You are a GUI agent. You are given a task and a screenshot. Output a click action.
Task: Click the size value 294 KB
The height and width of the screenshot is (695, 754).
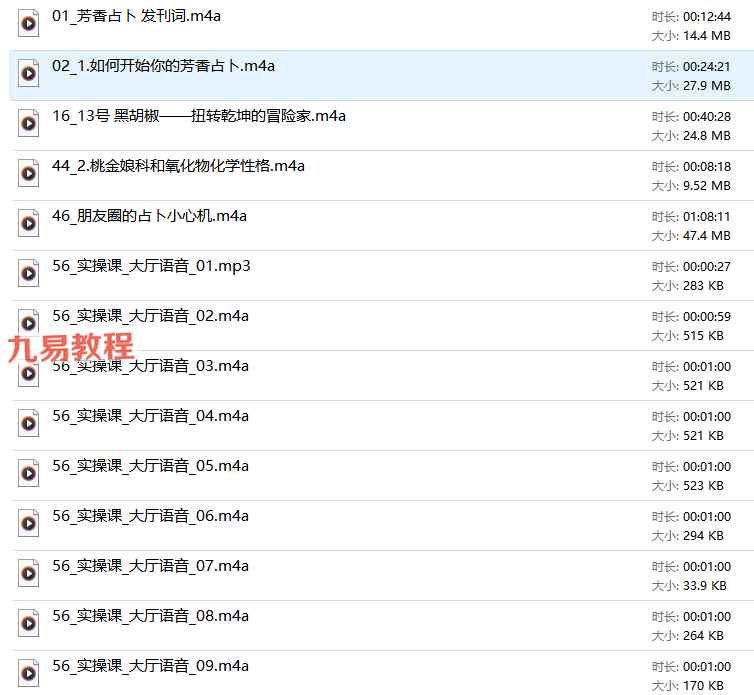704,536
